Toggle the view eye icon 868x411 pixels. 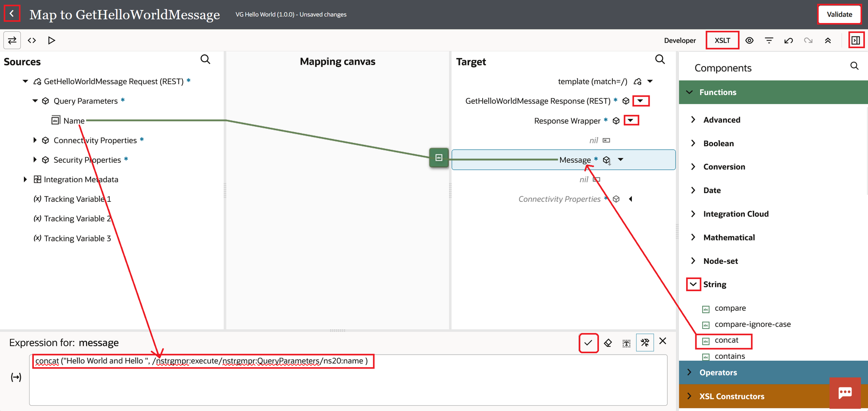749,40
